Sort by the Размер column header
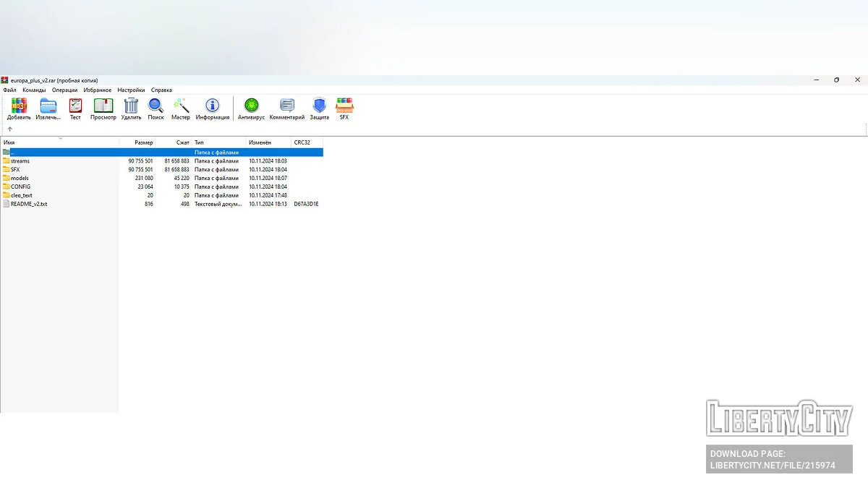 143,142
